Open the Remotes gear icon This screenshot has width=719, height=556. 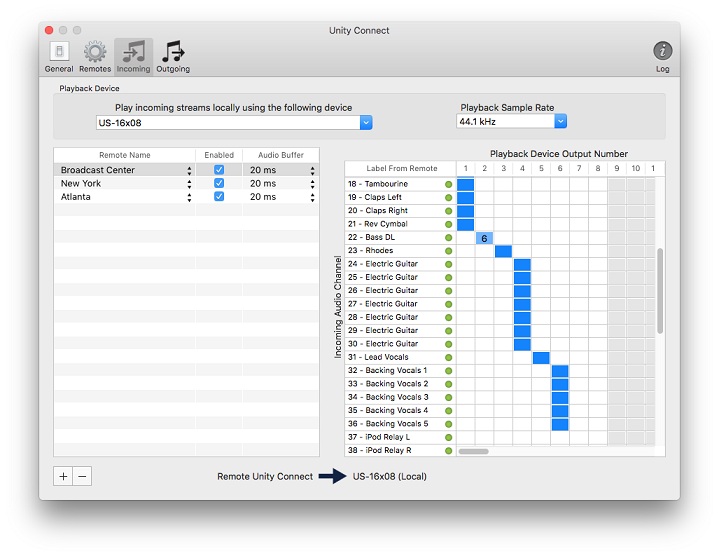[95, 52]
